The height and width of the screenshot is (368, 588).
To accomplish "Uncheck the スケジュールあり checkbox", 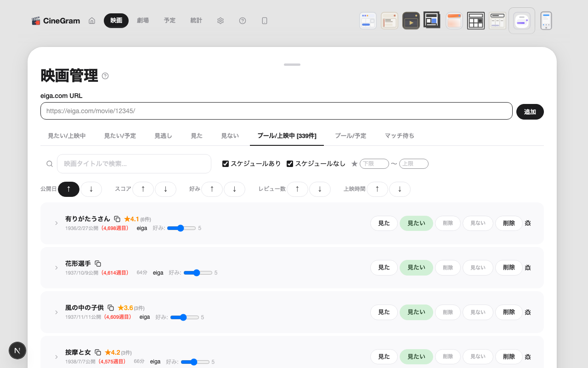I will point(225,163).
